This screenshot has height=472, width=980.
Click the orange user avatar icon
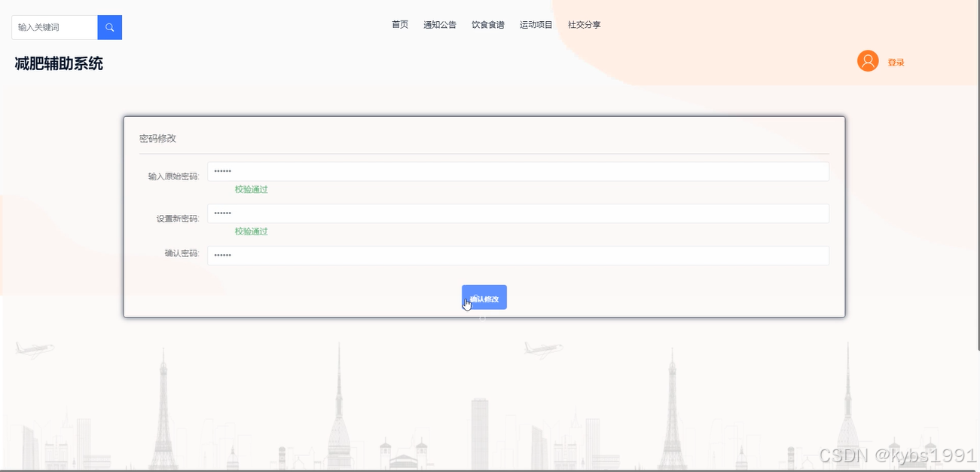(868, 61)
